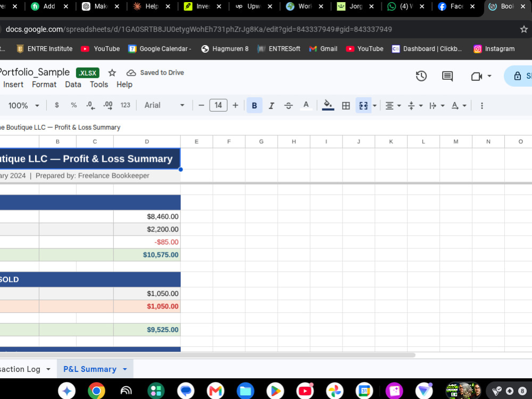Open the Format menu

[44, 85]
